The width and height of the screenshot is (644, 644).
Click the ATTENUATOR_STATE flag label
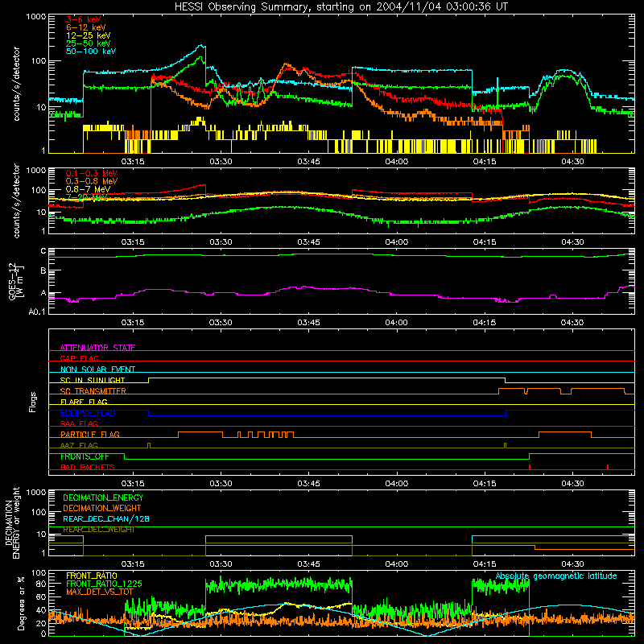(97, 348)
